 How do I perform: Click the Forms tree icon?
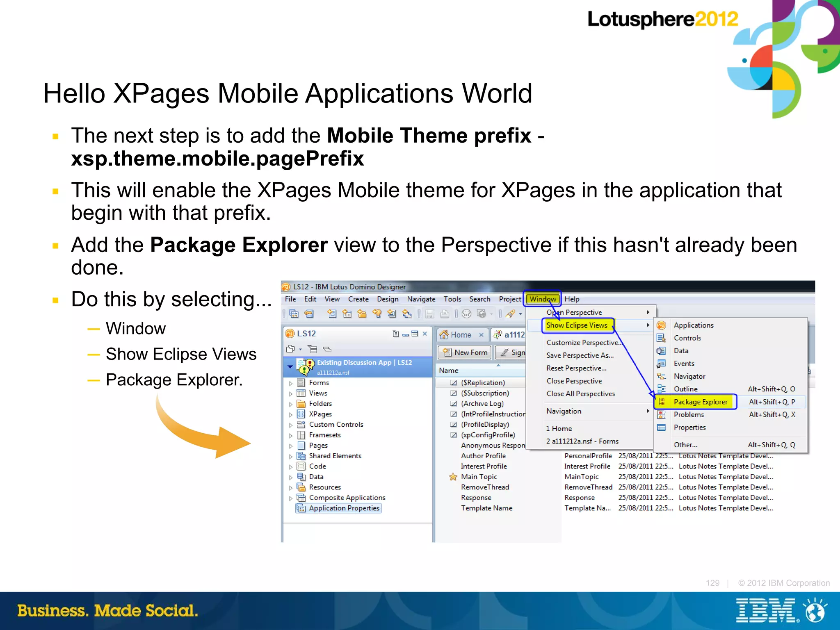coord(301,382)
